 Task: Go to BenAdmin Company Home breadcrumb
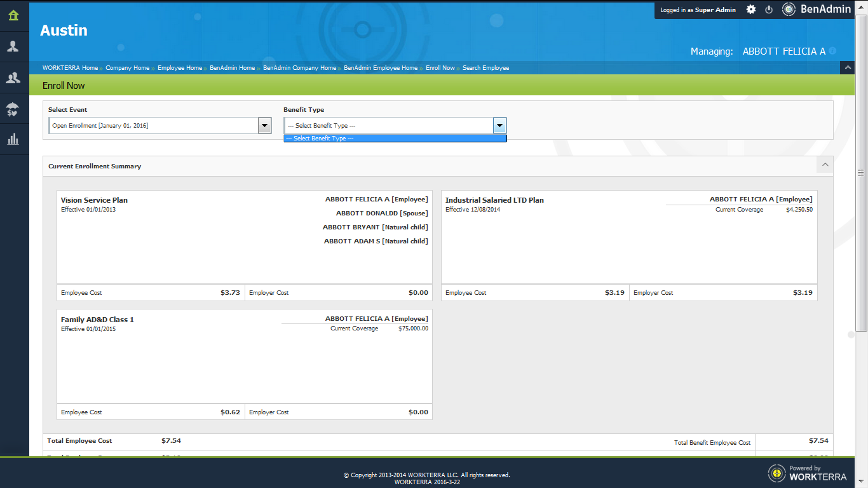(300, 68)
